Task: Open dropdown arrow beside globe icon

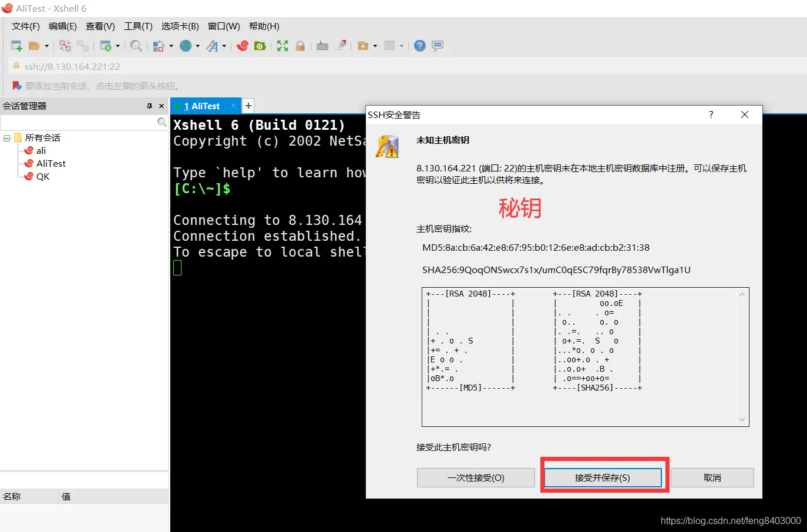Action: 197,46
